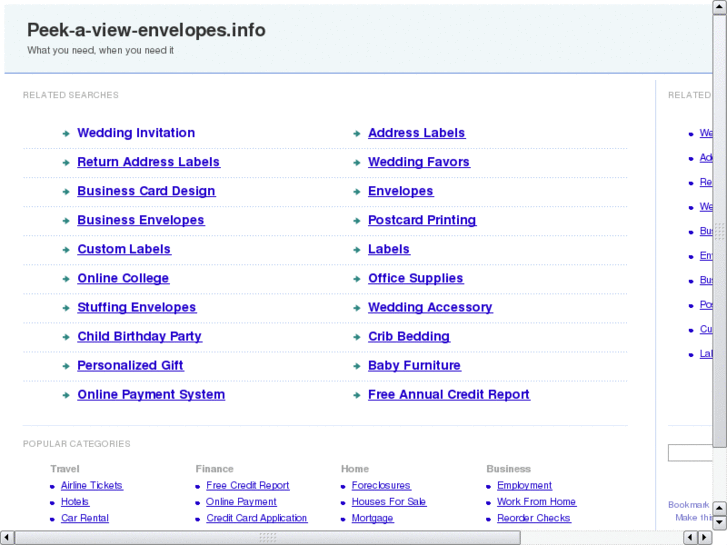727x545 pixels.
Task: Open the Wedding Invitation link
Action: (136, 133)
